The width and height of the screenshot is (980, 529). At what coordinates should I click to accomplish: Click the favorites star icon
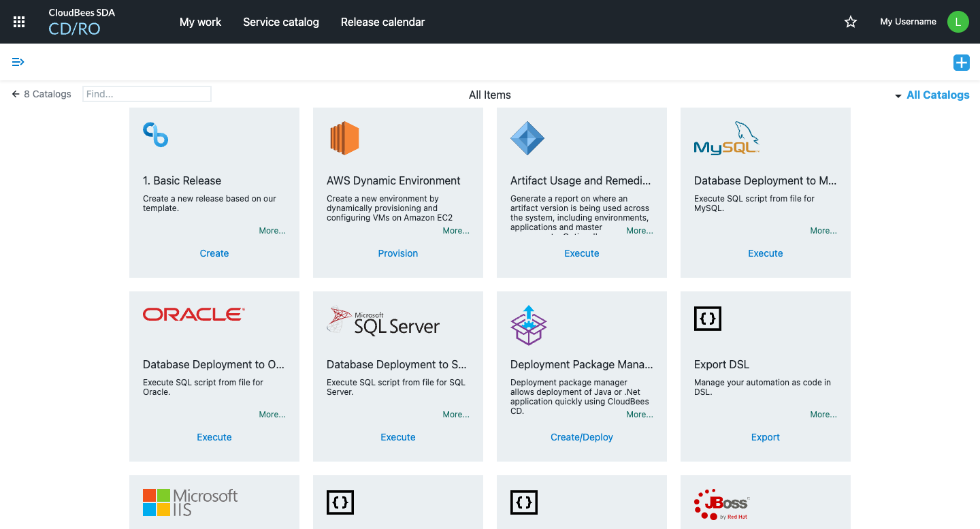click(851, 22)
